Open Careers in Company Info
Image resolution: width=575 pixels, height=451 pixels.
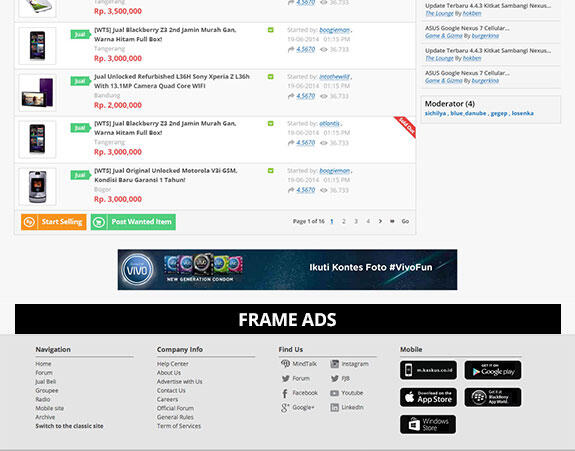(x=167, y=399)
